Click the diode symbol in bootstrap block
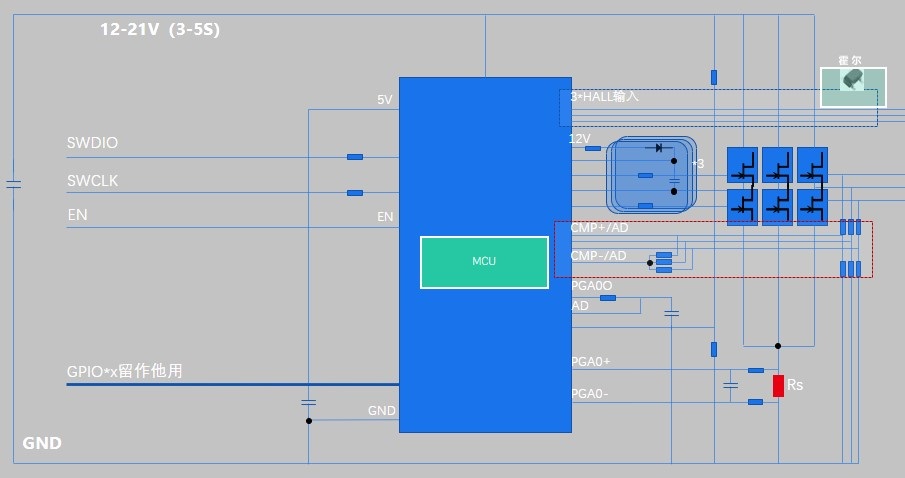The image size is (905, 478). [657, 148]
